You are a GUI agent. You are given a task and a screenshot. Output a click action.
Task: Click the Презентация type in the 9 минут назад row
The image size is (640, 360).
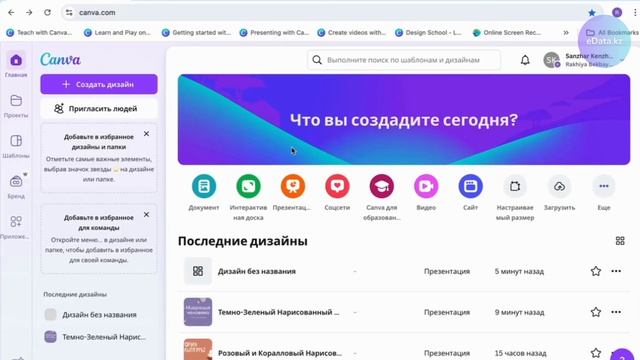tap(447, 312)
